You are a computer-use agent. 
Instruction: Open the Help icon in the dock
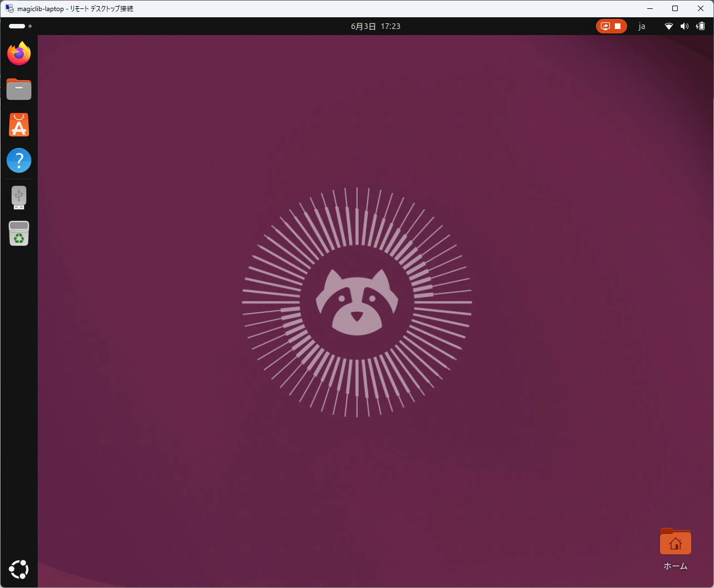(x=19, y=160)
